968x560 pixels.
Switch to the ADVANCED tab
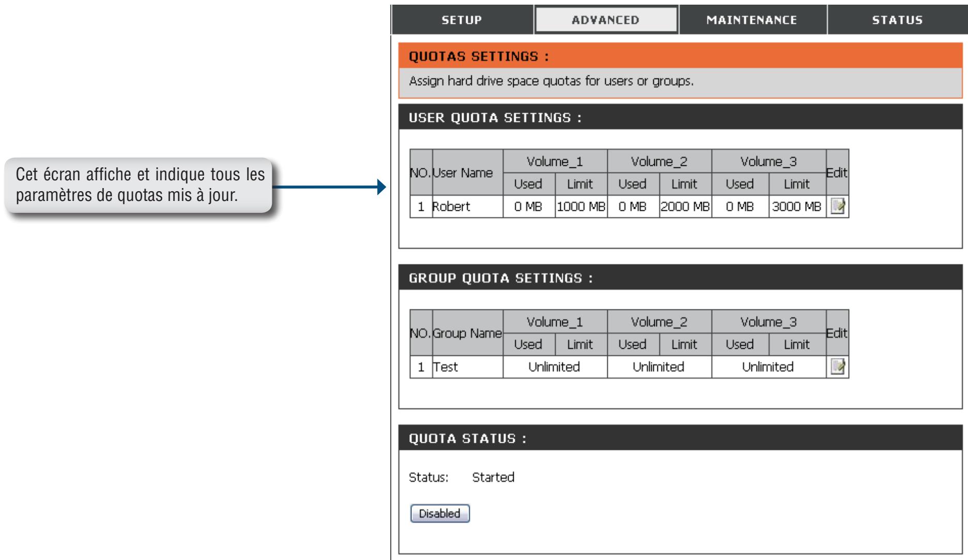[606, 20]
